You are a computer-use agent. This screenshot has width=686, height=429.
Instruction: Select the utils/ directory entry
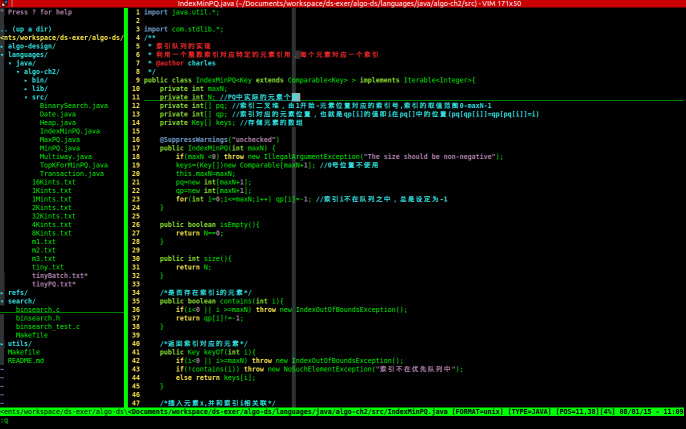pos(20,343)
